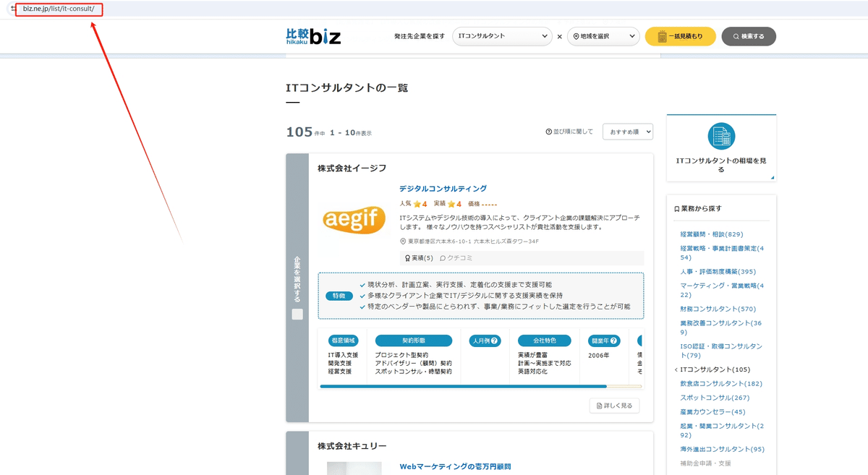The height and width of the screenshot is (475, 868).
Task: Open 産業カウンセラー(45) category
Action: pos(712,411)
